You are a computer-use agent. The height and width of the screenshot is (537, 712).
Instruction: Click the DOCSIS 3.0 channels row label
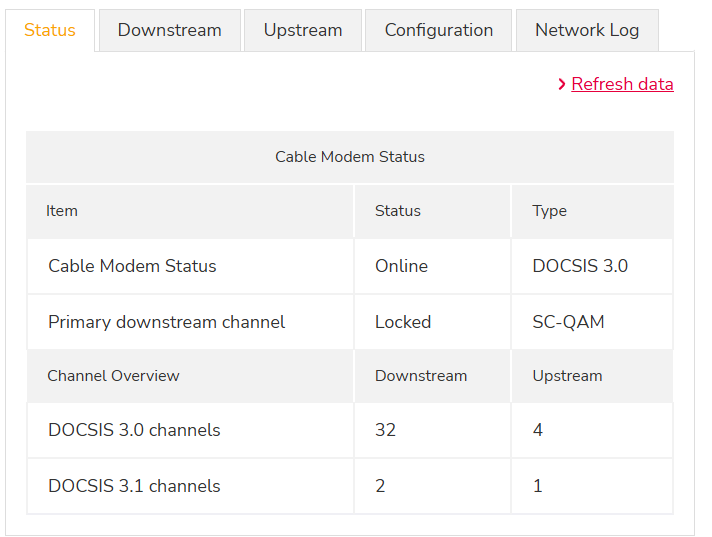click(x=134, y=430)
